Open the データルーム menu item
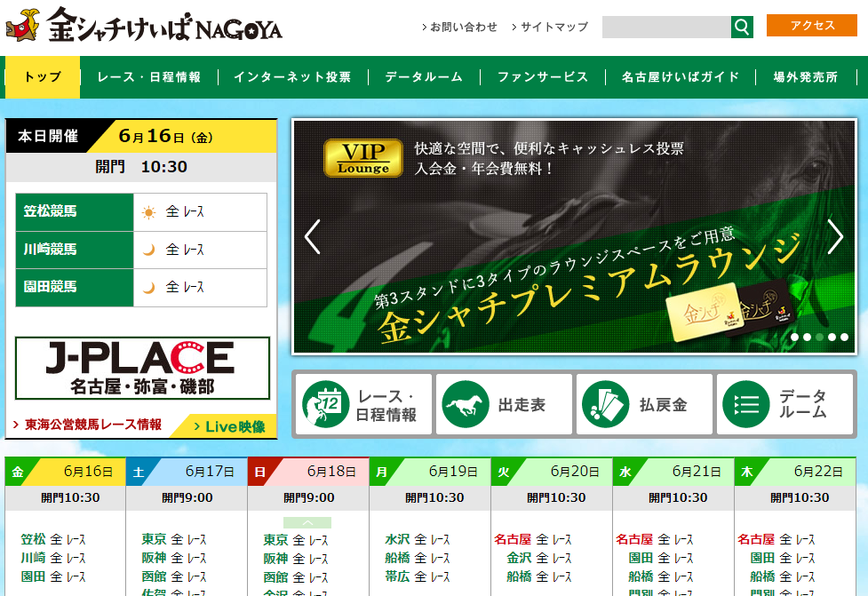The width and height of the screenshot is (868, 596). coord(424,77)
